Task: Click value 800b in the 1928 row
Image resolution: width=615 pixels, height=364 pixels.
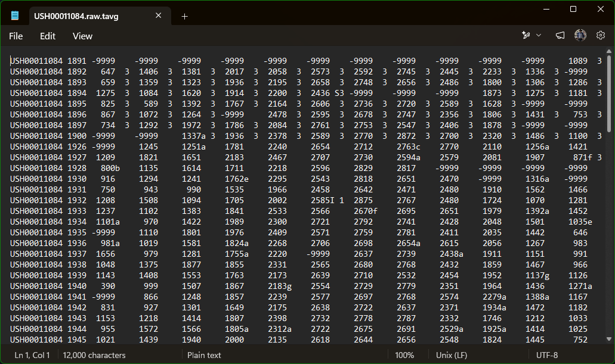Action: [110, 168]
